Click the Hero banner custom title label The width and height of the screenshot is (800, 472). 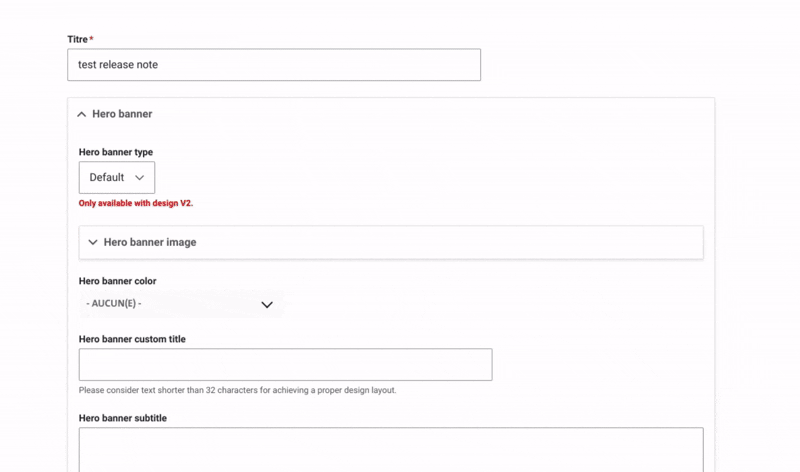132,339
